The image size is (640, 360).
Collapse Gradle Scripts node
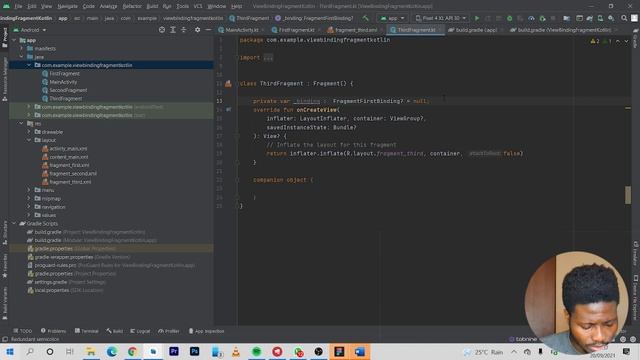point(14,224)
